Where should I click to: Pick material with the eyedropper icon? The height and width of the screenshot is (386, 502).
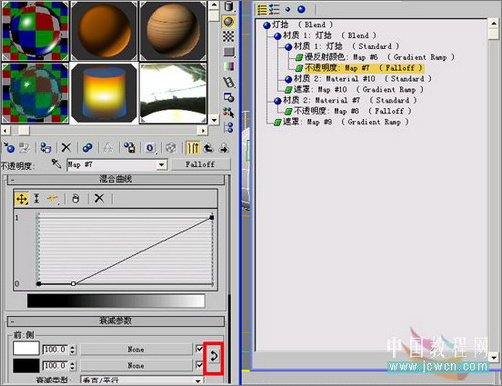[56, 163]
